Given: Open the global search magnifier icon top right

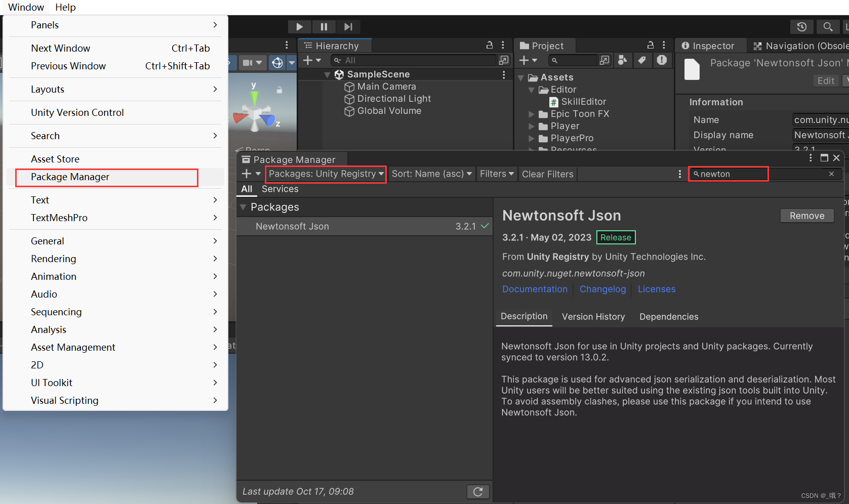Looking at the screenshot, I should click(x=828, y=27).
